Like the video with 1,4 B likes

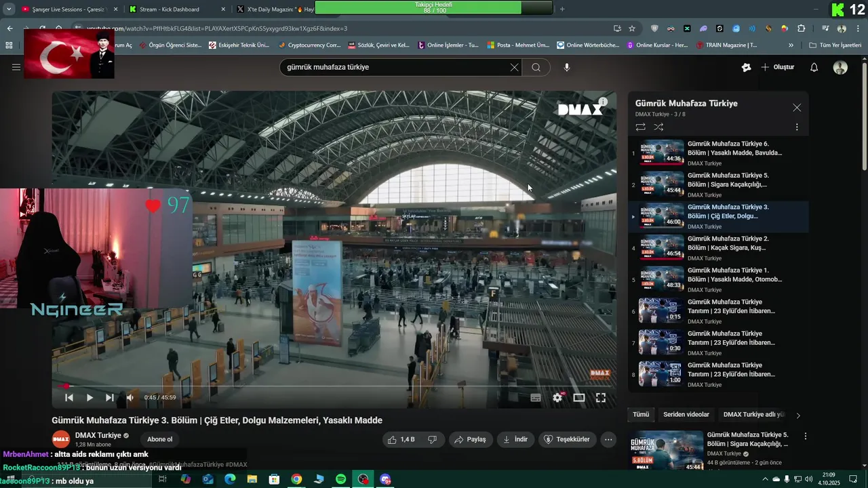401,439
